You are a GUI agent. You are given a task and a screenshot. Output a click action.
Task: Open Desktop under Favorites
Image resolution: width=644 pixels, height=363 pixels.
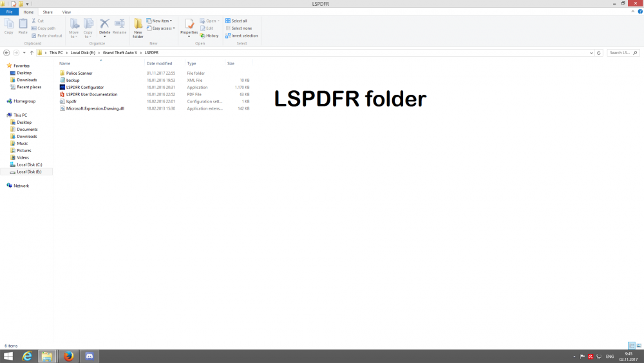[x=24, y=73]
